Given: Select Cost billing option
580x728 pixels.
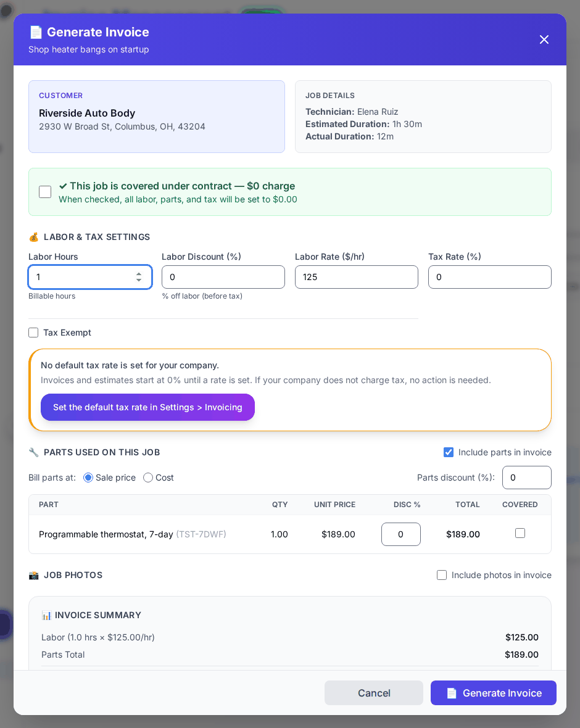Looking at the screenshot, I should click(x=148, y=478).
